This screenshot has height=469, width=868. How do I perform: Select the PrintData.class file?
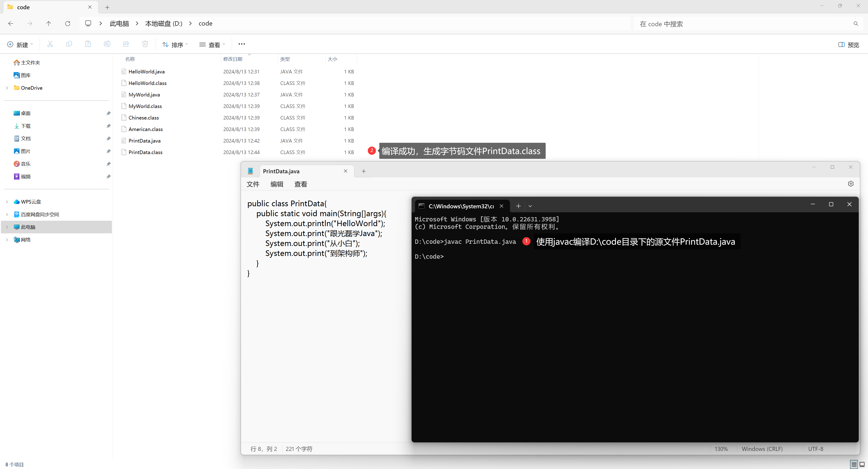pyautogui.click(x=145, y=152)
